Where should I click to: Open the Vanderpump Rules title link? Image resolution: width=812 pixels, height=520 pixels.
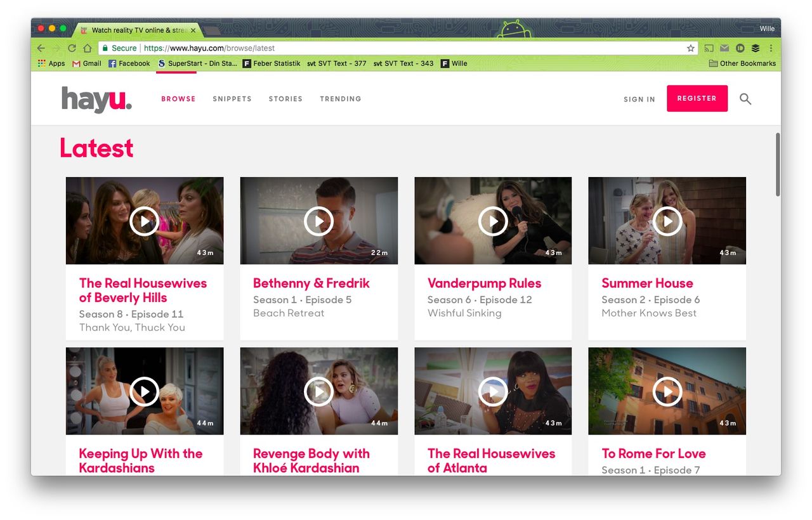point(484,283)
